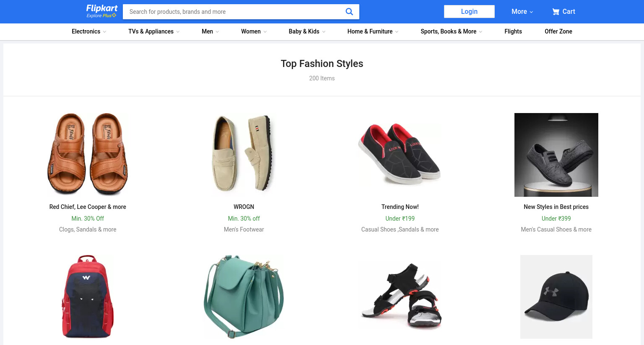Open the black Under Armour cap image
The image size is (644, 345).
click(556, 296)
